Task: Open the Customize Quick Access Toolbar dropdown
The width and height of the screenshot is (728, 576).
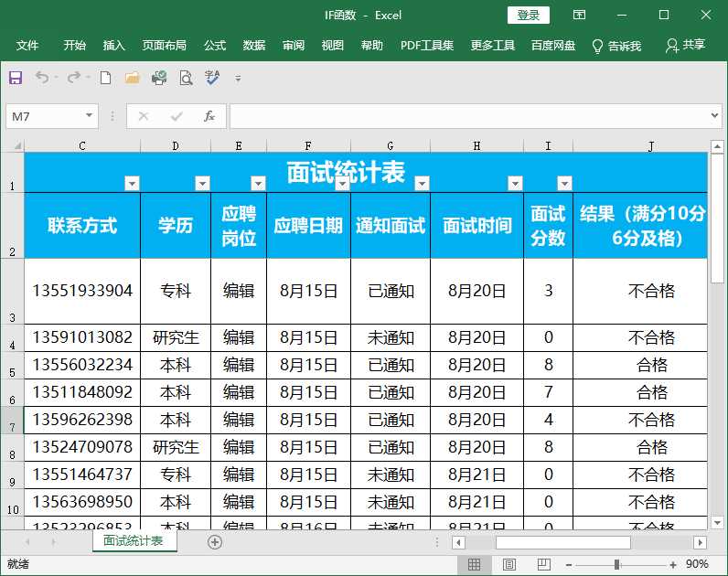Action: (239, 80)
